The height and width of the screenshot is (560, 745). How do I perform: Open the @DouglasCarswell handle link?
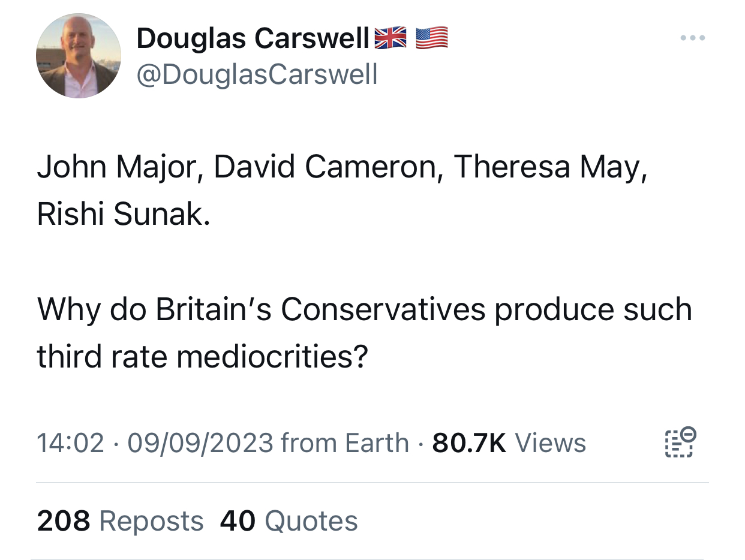tap(257, 74)
